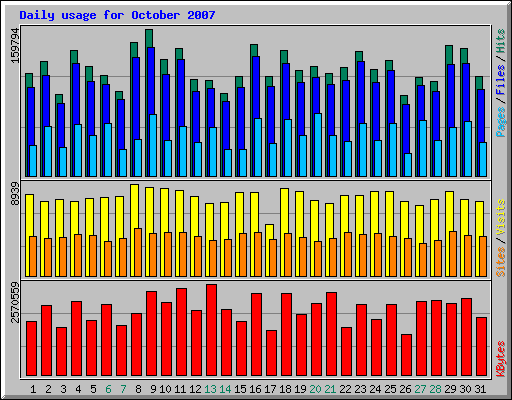Image resolution: width=512 pixels, height=400 pixels.
Task: Click the Pages legend label
Action: 501,122
